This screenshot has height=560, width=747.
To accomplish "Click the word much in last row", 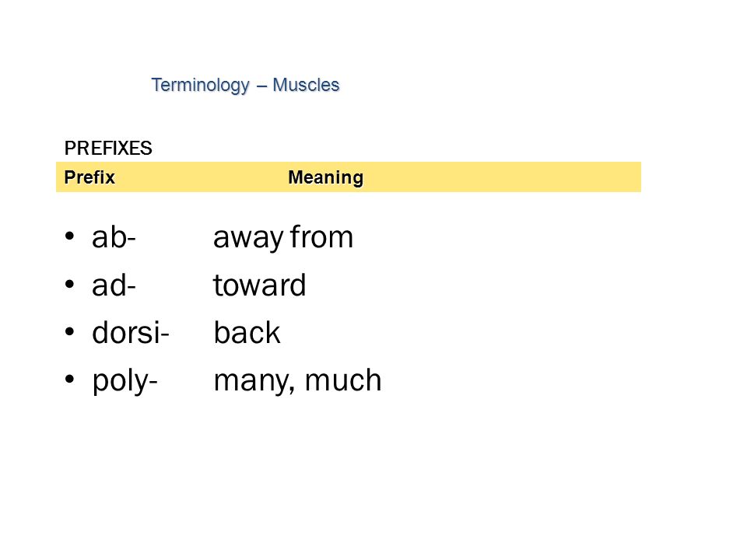I will [343, 380].
